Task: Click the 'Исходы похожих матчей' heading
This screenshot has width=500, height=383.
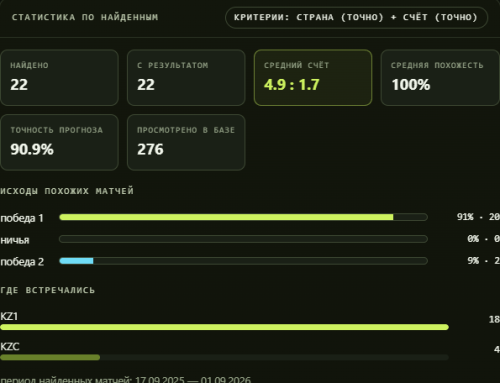Action: coord(67,191)
